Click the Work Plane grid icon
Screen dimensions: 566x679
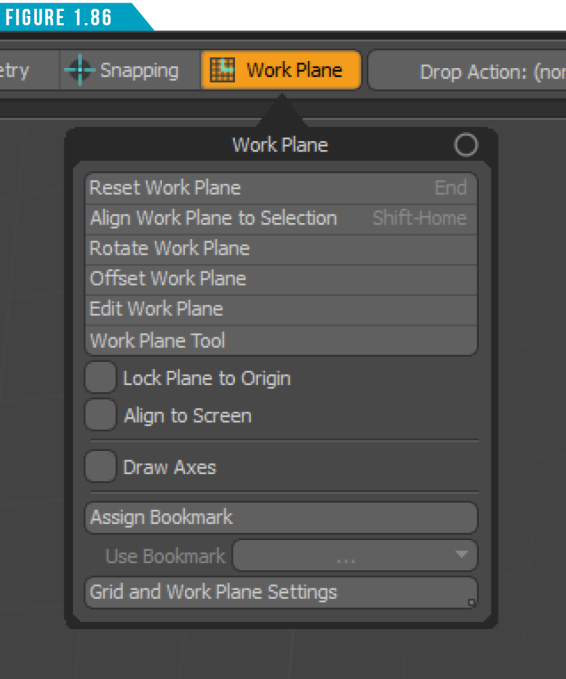click(222, 70)
